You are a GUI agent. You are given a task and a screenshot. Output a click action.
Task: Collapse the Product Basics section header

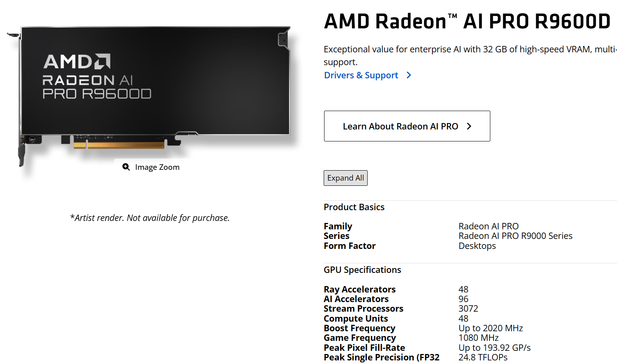(354, 207)
